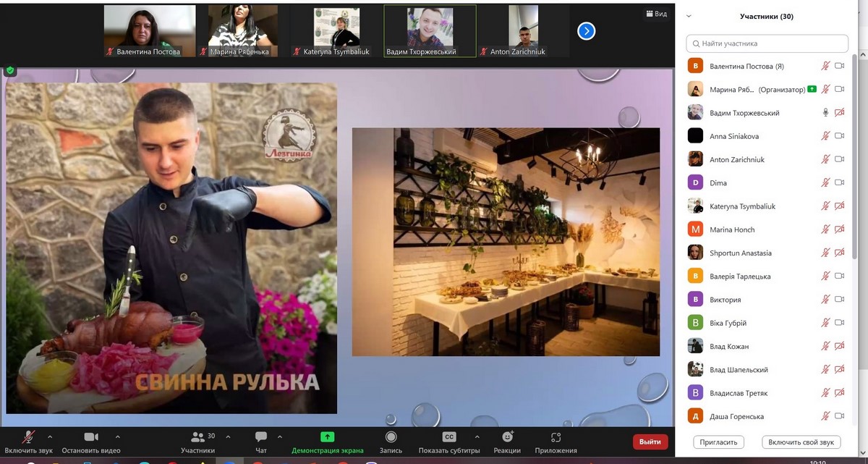Viewport: 868px width, 464px height.
Task: Toggle Остановить видео camera button
Action: [x=90, y=437]
